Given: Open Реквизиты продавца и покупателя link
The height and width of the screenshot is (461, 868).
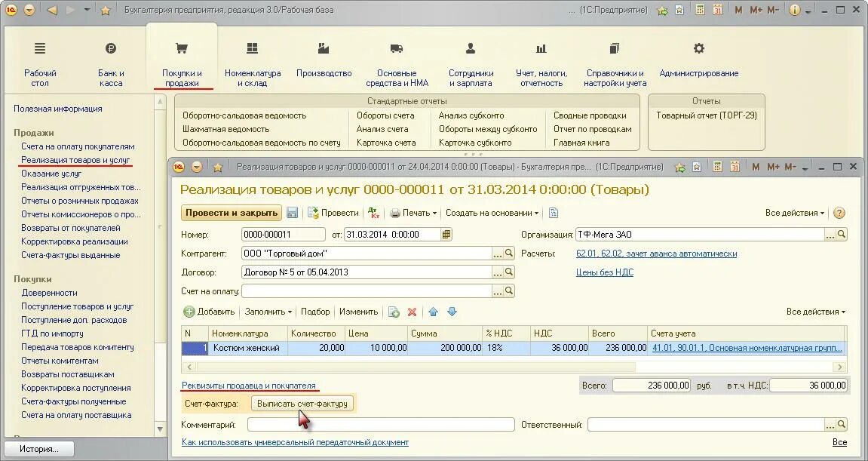Looking at the screenshot, I should 249,386.
